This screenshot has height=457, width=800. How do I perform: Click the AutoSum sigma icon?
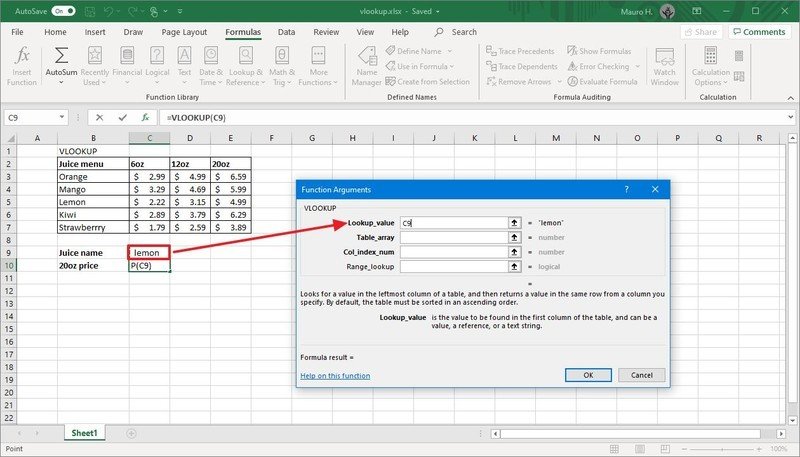61,55
